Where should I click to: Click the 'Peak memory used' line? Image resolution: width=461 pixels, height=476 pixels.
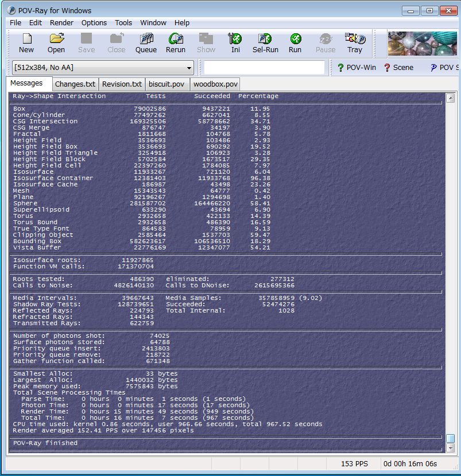(95, 387)
